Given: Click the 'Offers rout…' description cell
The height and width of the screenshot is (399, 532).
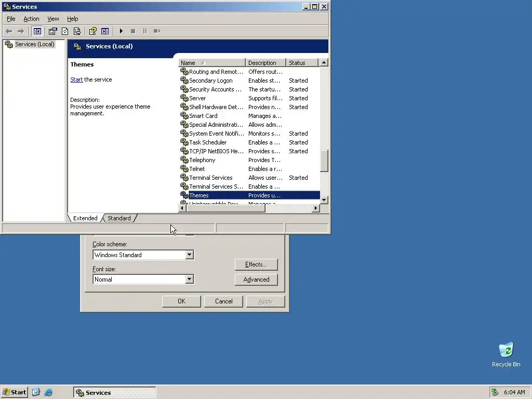Looking at the screenshot, I should click(265, 72).
